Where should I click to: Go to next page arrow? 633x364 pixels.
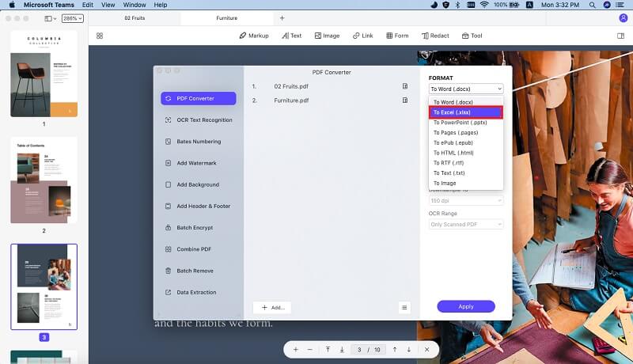point(408,350)
